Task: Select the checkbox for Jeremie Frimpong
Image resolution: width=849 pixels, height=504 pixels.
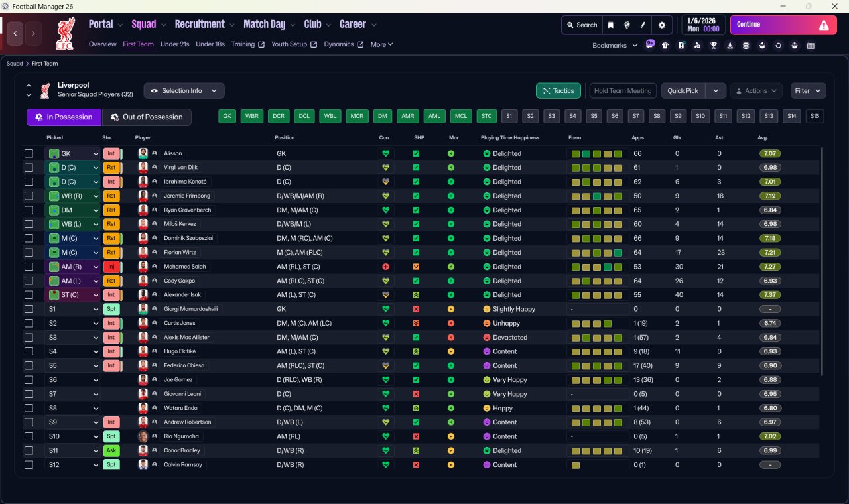Action: 29,196
